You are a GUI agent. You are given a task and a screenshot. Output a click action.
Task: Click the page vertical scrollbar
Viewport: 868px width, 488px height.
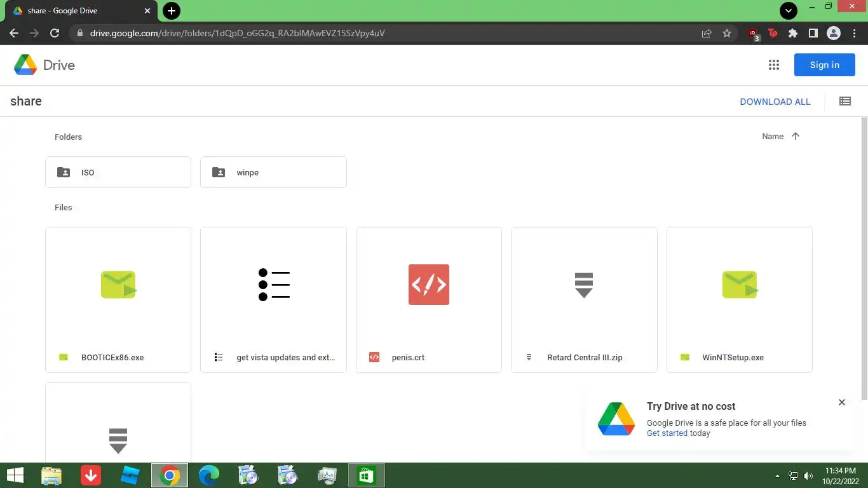click(864, 257)
